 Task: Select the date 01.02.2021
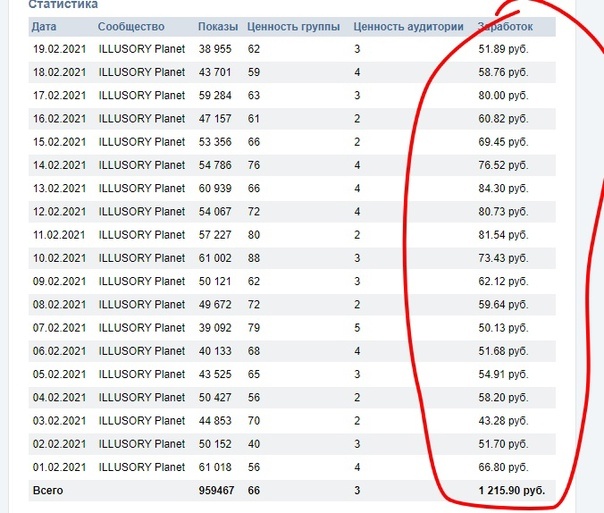pyautogui.click(x=59, y=467)
